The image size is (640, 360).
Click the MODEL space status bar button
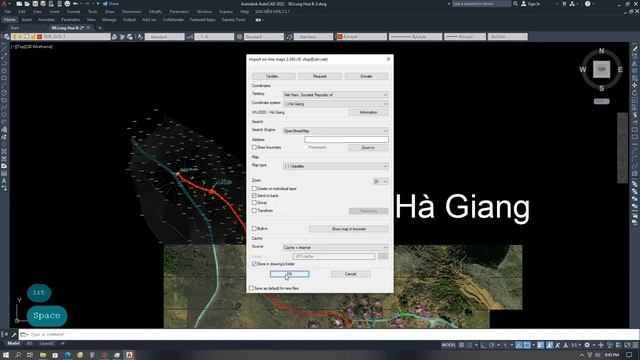(x=449, y=345)
